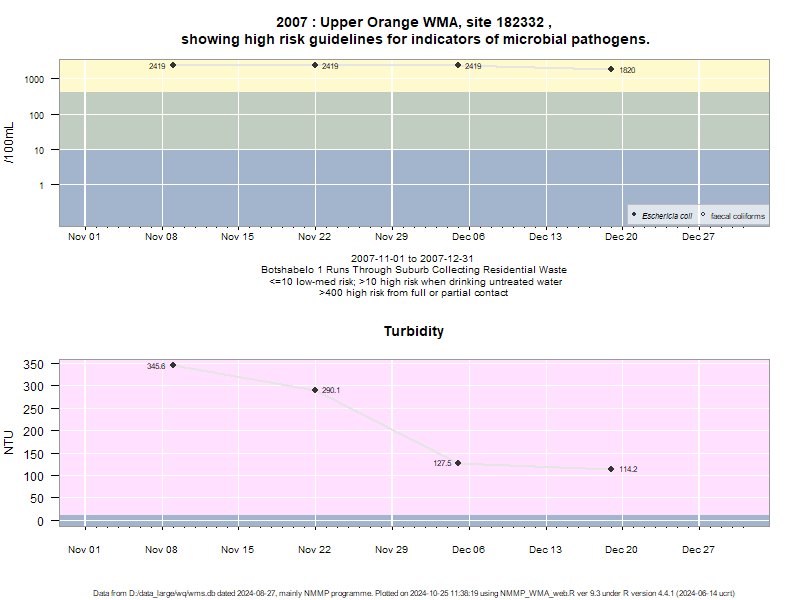The width and height of the screenshot is (800, 600).
Task: Select the 290.1 turbidity marker
Action: click(x=315, y=390)
